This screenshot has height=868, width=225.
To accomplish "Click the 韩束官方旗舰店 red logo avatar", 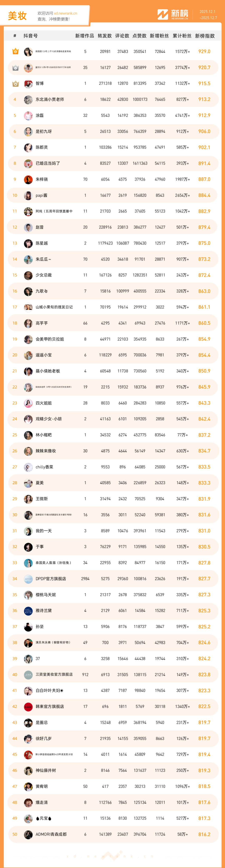I will tap(28, 706).
